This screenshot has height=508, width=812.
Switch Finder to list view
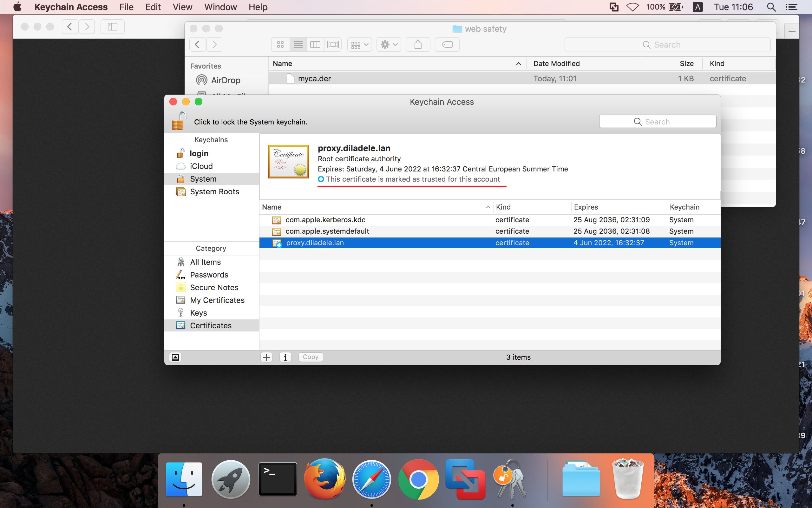pyautogui.click(x=298, y=44)
